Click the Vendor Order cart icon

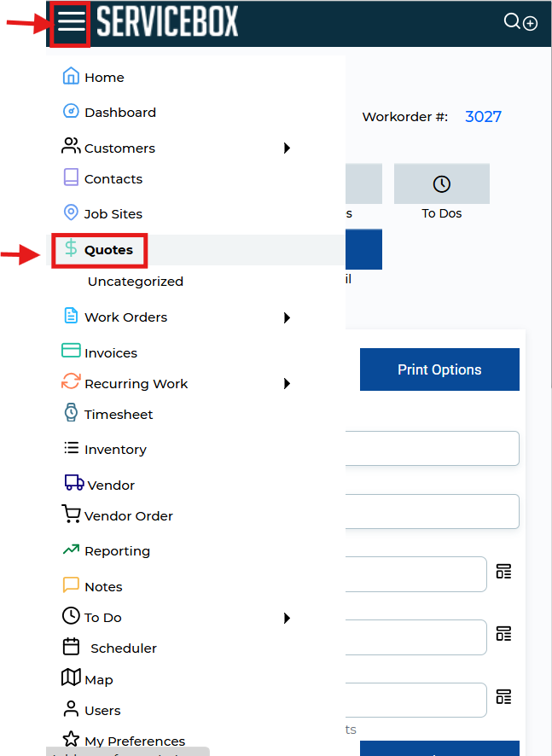[71, 515]
